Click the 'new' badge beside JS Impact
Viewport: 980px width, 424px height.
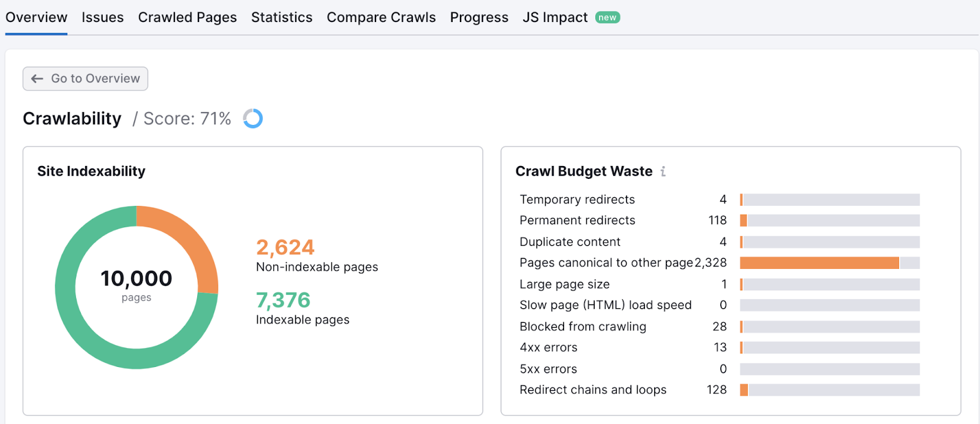[607, 18]
